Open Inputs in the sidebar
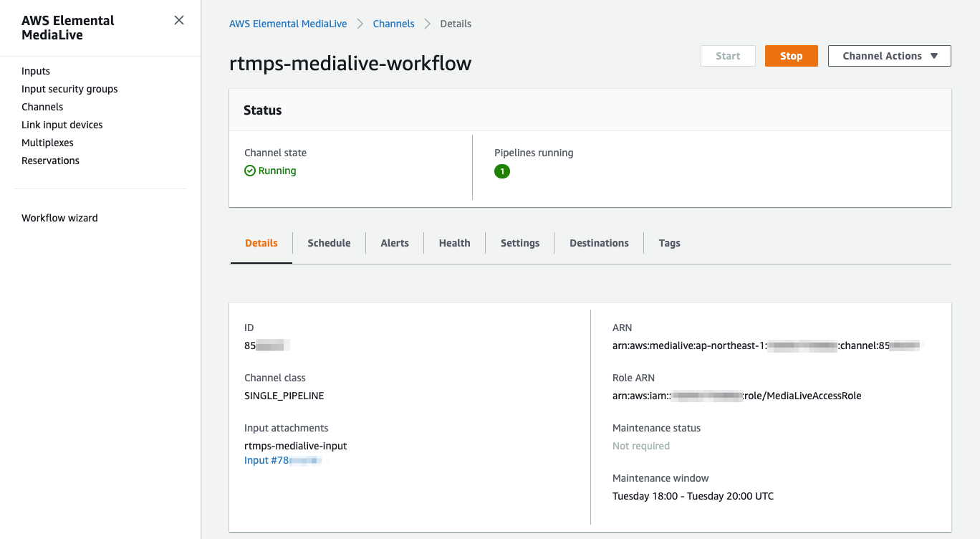Viewport: 980px width, 539px height. (x=36, y=71)
